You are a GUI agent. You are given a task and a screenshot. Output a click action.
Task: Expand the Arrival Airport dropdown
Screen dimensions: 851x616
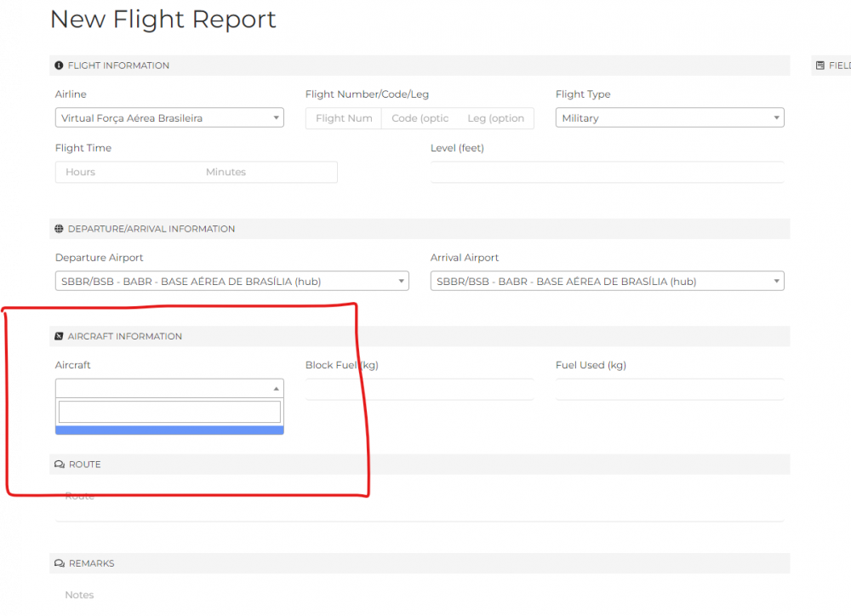coord(607,282)
